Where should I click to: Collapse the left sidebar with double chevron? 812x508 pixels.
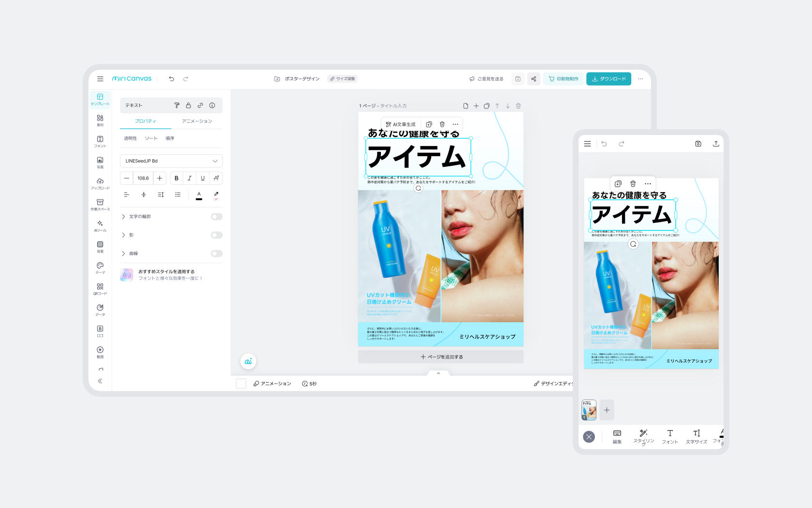coord(100,381)
